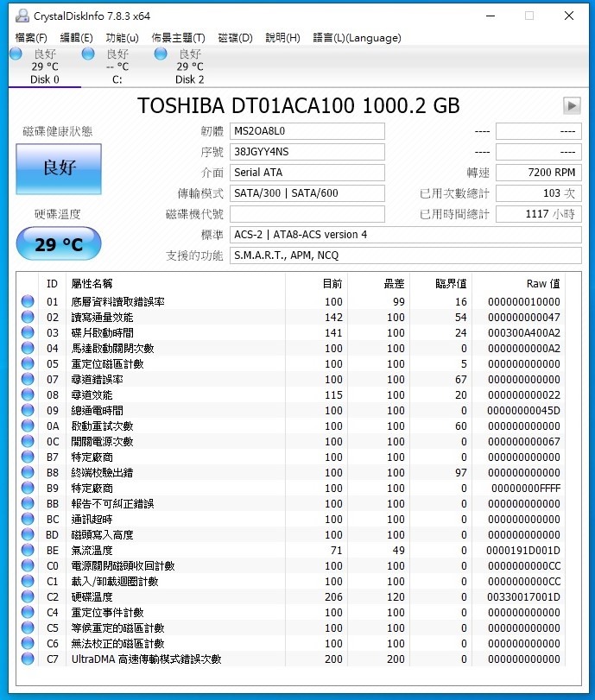Screen dimensions: 595x700
Task: Close the CrystalDiskInfo window
Action: point(569,16)
